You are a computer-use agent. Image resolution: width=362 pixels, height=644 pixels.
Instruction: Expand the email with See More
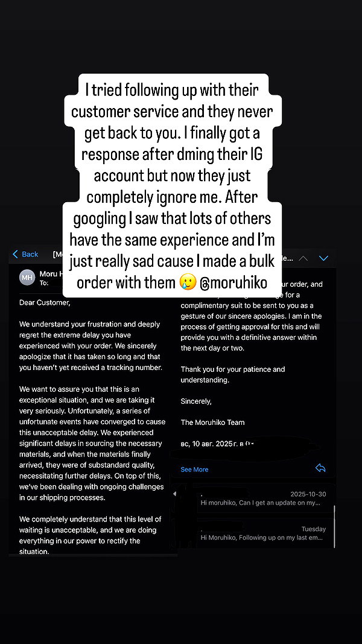(x=194, y=470)
